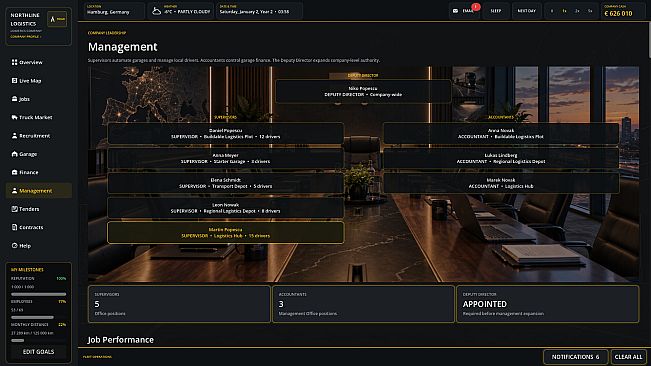Screen dimensions: 651x366
Task: Click the Finance icon in sidebar
Action: [x=15, y=172]
